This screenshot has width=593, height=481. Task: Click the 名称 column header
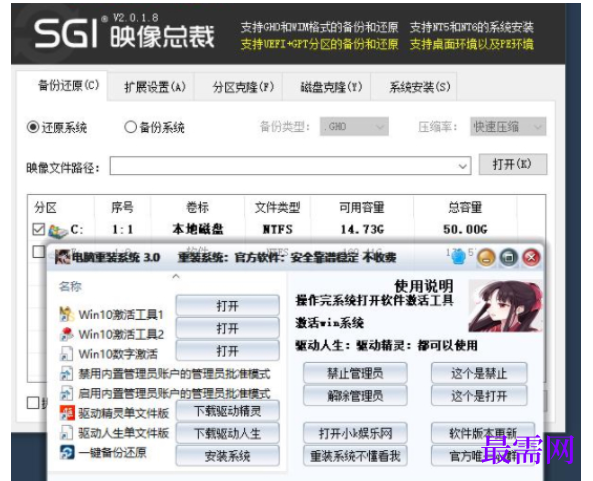(x=70, y=287)
